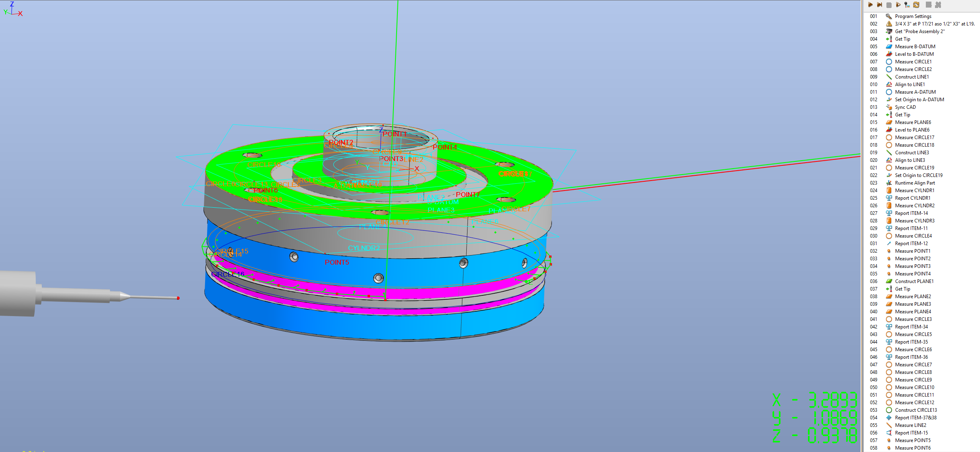Viewport: 980px width, 452px height.
Task: Click the gray X toolbar icon
Action: 938,5
